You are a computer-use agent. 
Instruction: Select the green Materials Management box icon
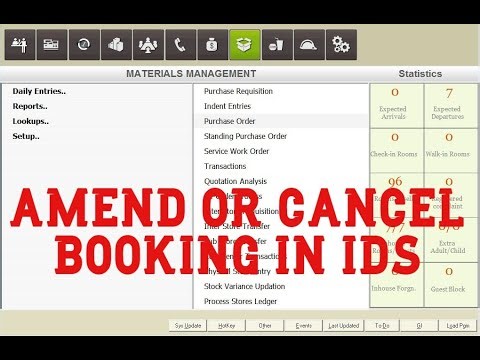245,45
